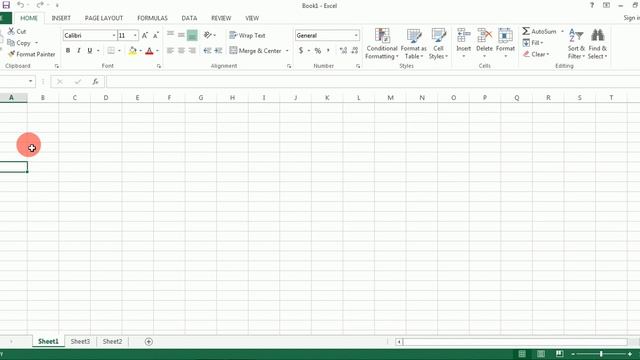
Task: Toggle Italic formatting
Action: (x=78, y=51)
